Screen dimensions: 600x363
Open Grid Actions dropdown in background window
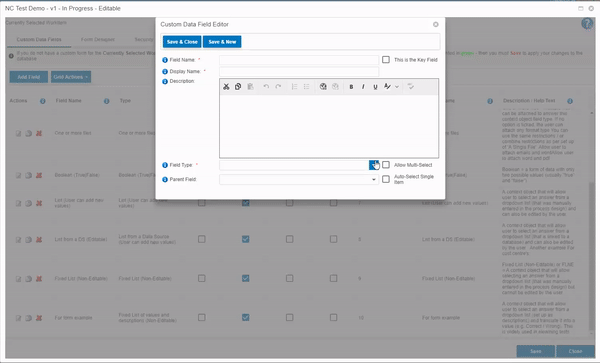click(x=71, y=77)
